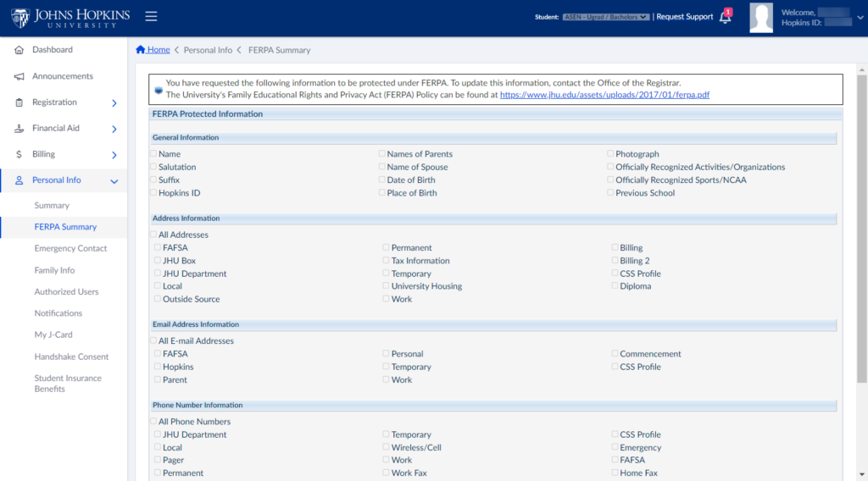Screen dimensions: 868x481
Task: Click the scrollbar up arrow
Action: [862, 69]
